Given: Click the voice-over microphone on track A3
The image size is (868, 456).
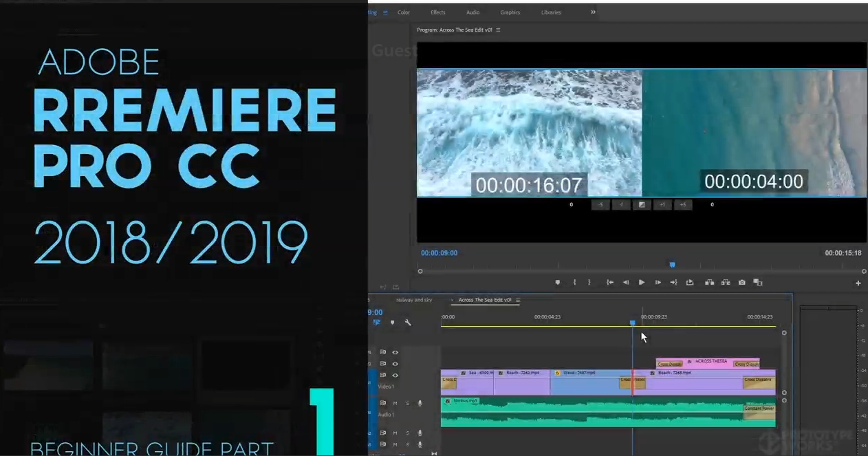Looking at the screenshot, I should coord(420,444).
